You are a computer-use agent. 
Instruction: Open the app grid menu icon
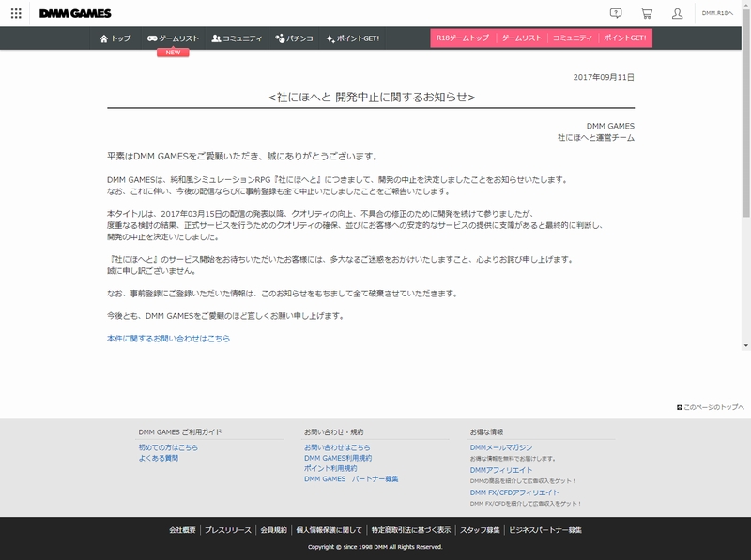click(x=16, y=13)
